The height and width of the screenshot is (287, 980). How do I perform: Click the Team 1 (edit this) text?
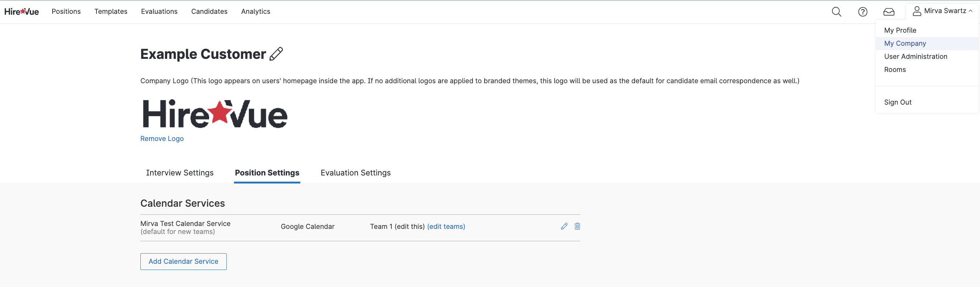(x=397, y=226)
